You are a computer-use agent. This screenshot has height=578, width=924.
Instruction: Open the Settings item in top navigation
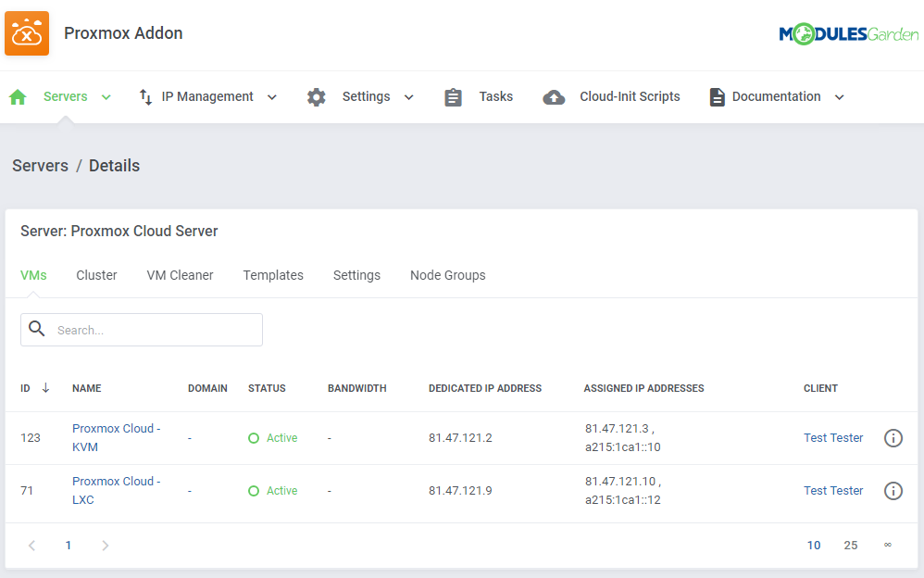(366, 96)
